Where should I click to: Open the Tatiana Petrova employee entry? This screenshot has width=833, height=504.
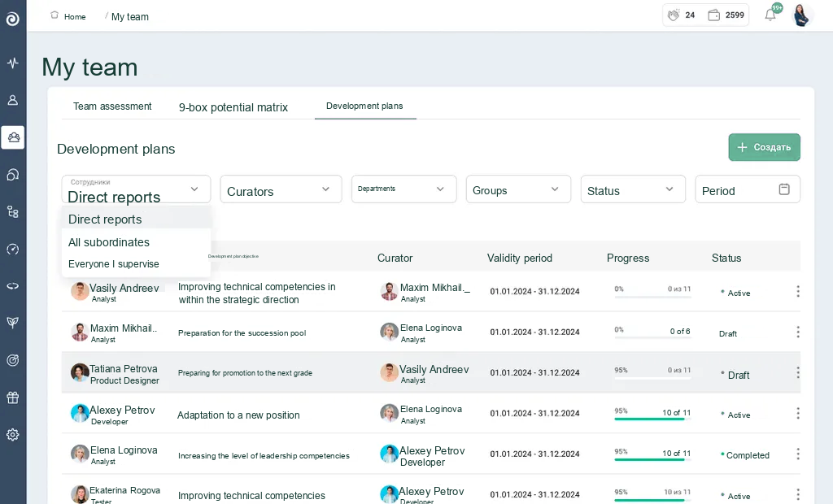(116, 374)
